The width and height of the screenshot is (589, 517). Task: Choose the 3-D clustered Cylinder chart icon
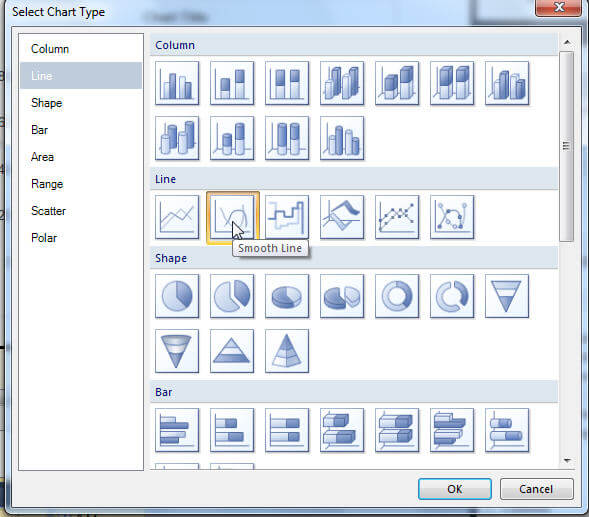(x=177, y=138)
